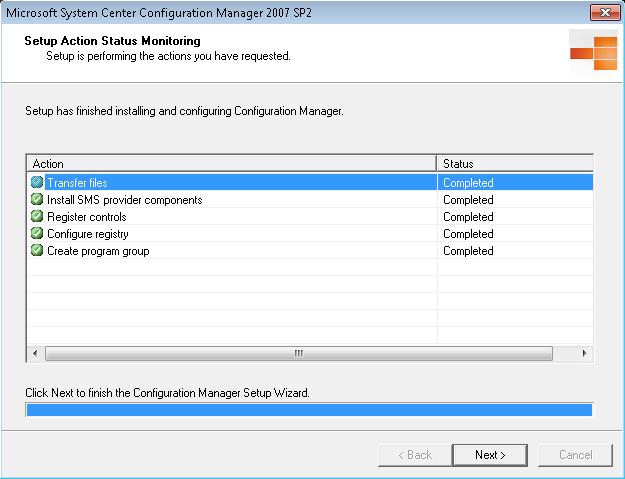
Task: Click green check icon for Register controls
Action: [37, 216]
